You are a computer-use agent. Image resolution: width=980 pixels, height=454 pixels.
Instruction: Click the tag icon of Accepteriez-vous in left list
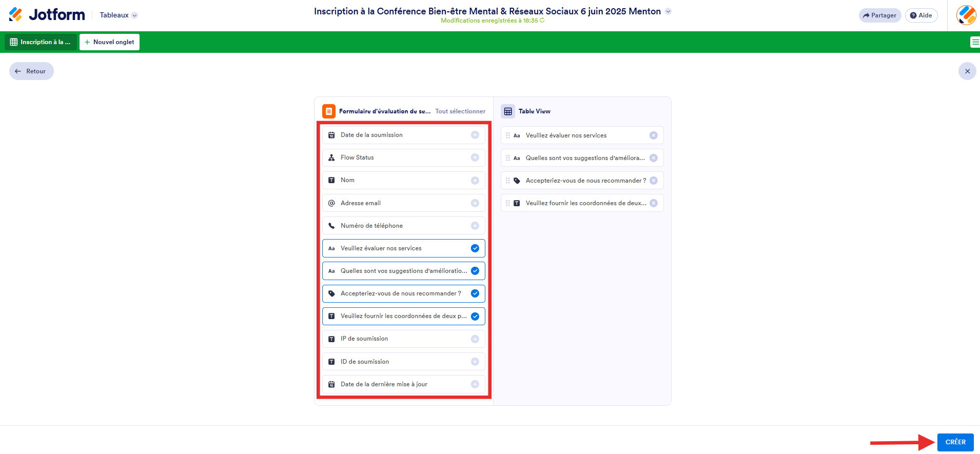[331, 293]
